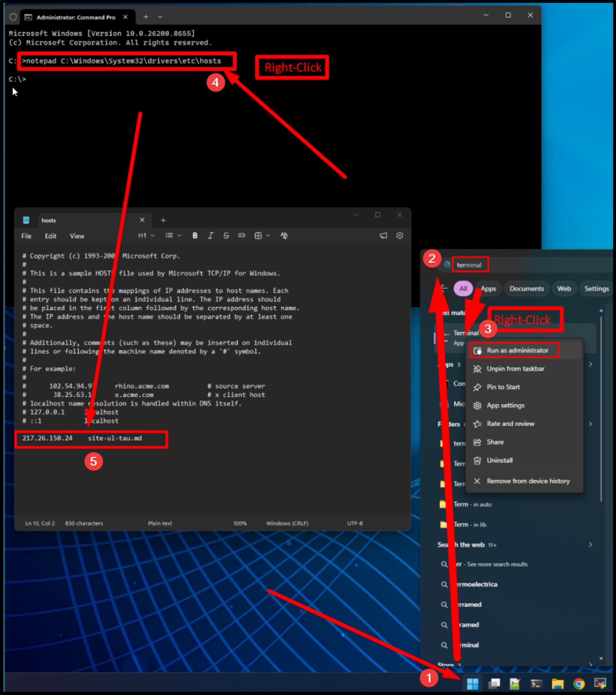Open the File menu in Notepad
Screen dimensions: 616x695
pyautogui.click(x=26, y=236)
